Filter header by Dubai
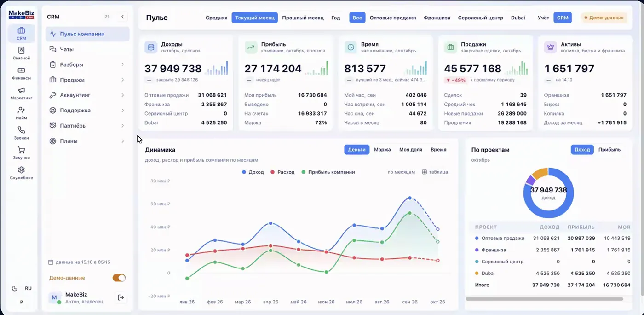 coord(518,17)
